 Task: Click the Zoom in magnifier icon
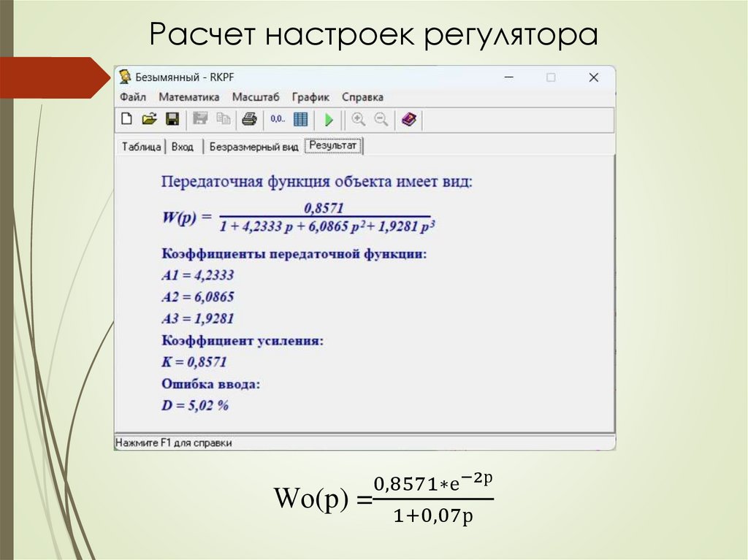tap(358, 119)
